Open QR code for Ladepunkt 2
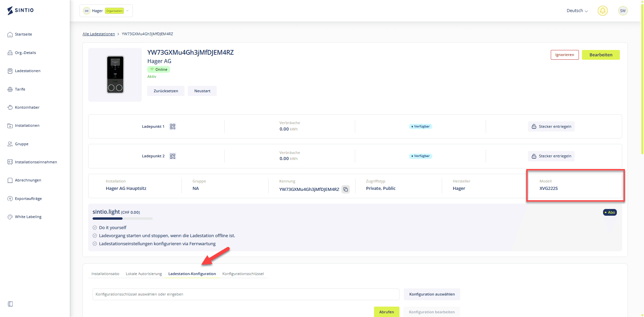 point(172,156)
